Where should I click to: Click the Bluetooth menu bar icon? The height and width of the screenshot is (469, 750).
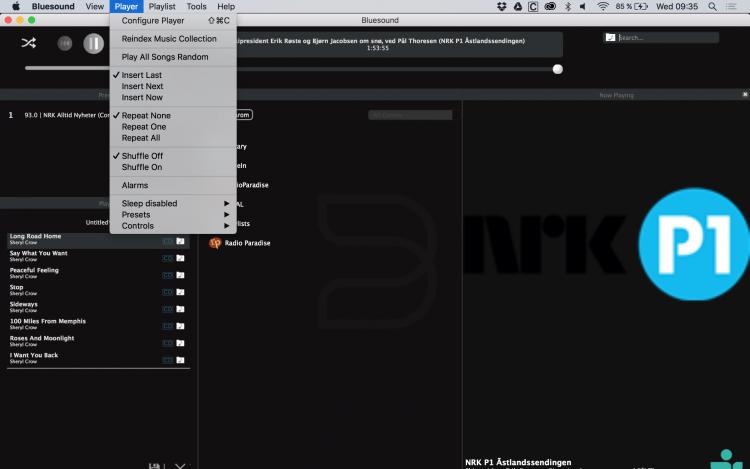568,6
